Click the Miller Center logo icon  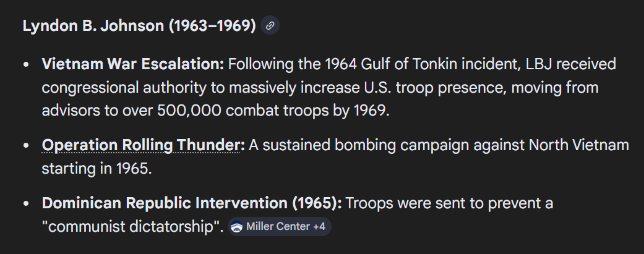coord(236,227)
